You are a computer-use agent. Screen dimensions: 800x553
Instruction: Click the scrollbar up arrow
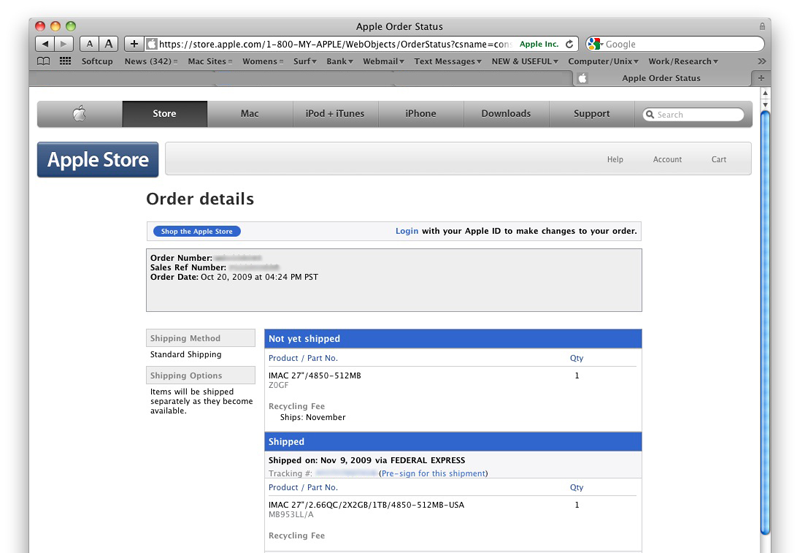point(765,93)
